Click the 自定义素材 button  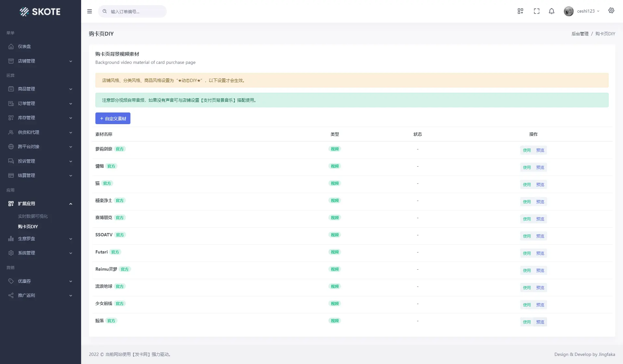pos(113,118)
